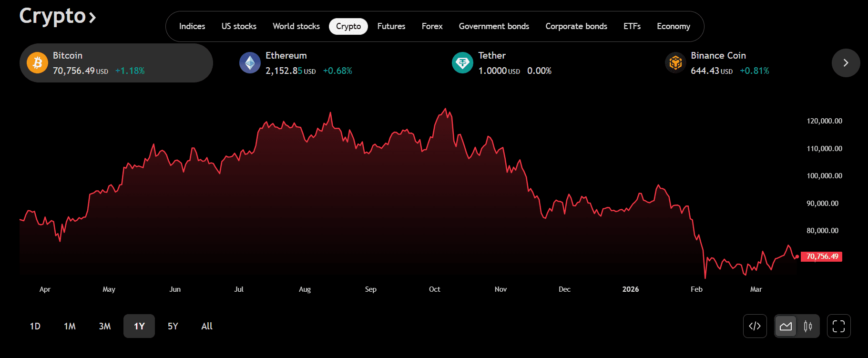Click the Ethereum diamond logo icon
The width and height of the screenshot is (868, 358).
click(x=250, y=63)
